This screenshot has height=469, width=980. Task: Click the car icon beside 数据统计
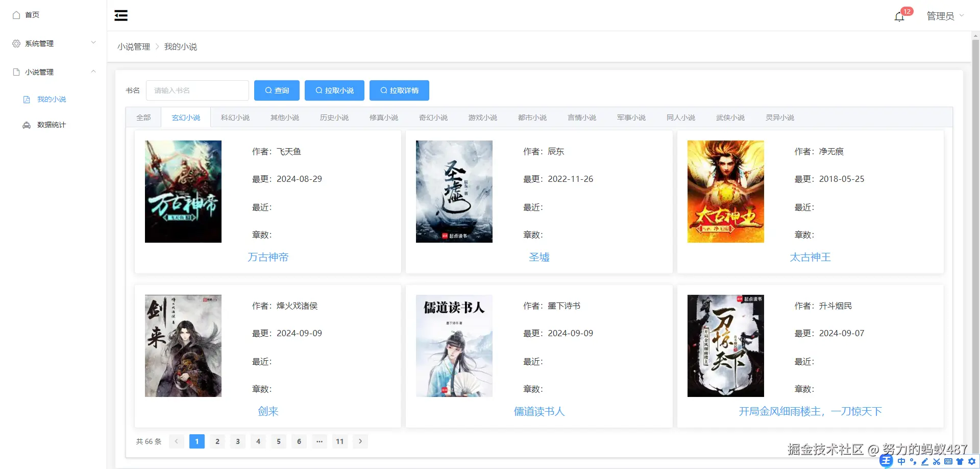(x=27, y=125)
